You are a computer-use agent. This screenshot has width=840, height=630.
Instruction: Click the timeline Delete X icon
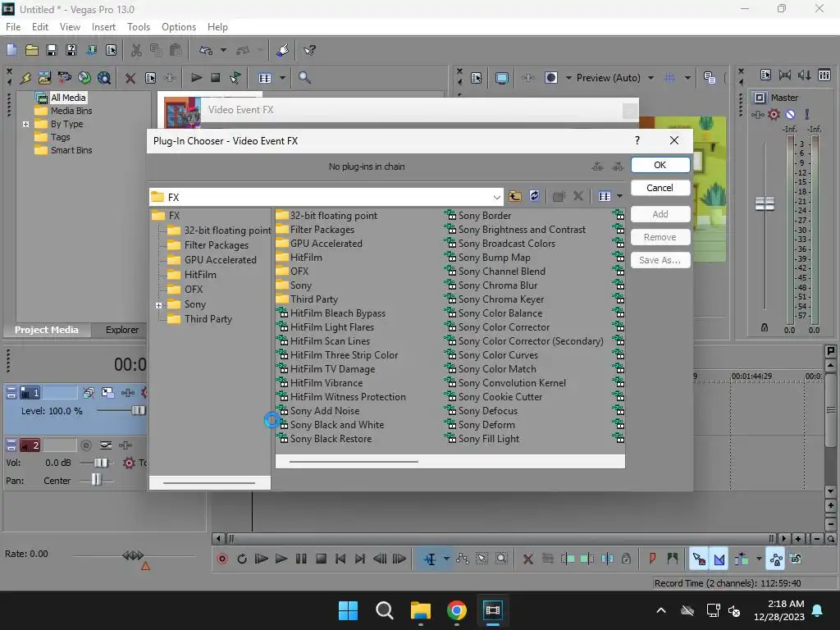(527, 559)
